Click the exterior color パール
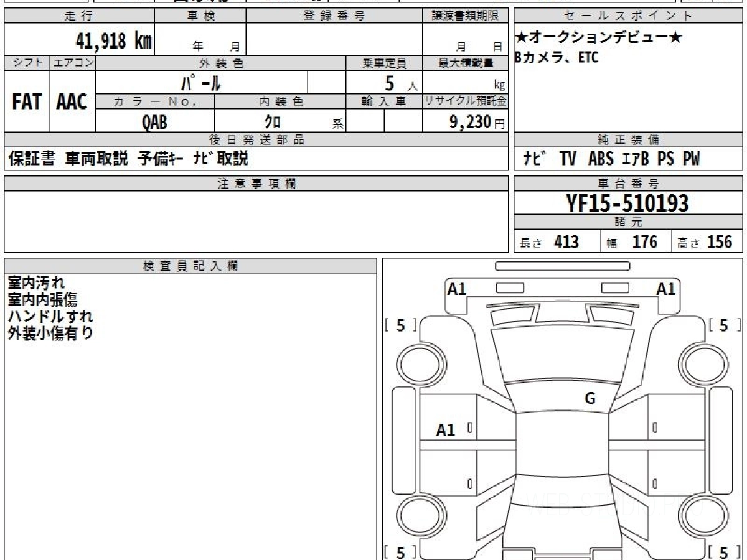 pyautogui.click(x=200, y=82)
